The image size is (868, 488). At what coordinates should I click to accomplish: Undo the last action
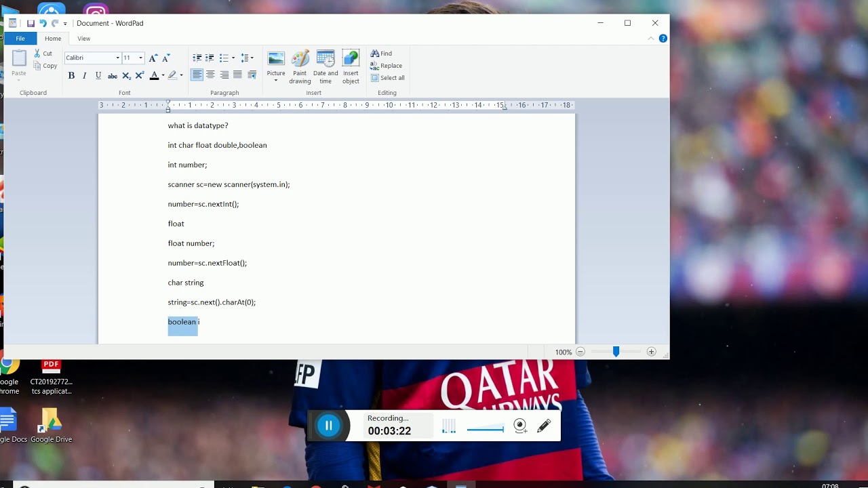pos(43,23)
